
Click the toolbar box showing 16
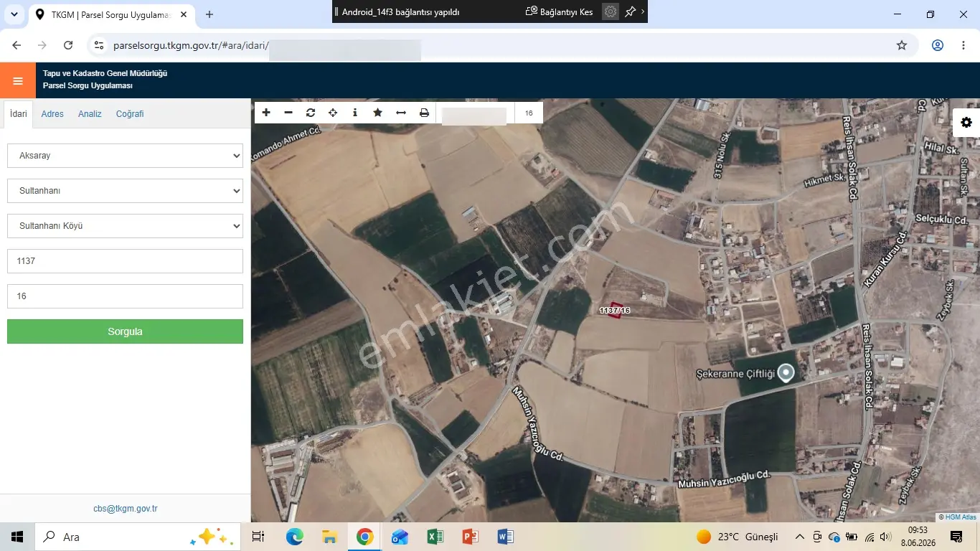(529, 113)
